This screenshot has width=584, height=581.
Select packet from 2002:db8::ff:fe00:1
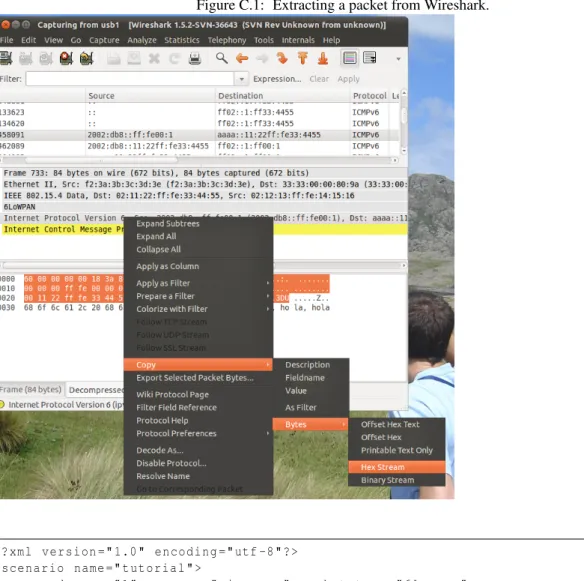[x=199, y=135]
